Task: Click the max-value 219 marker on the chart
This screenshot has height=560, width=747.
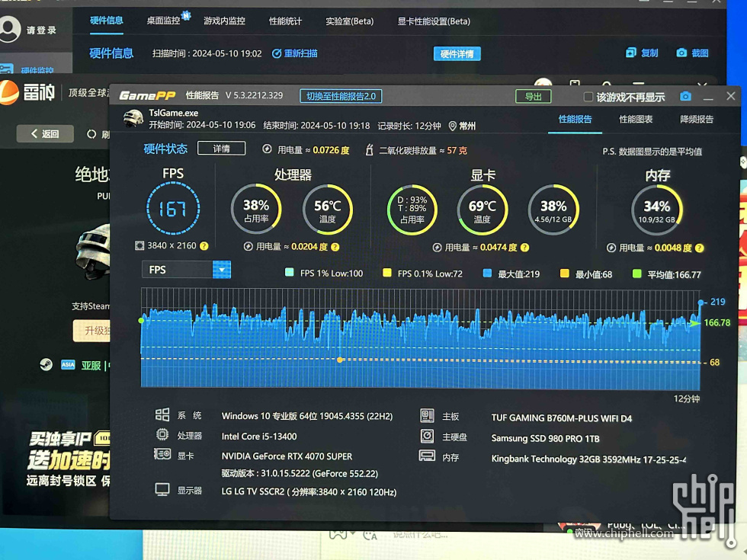Action: click(x=701, y=302)
